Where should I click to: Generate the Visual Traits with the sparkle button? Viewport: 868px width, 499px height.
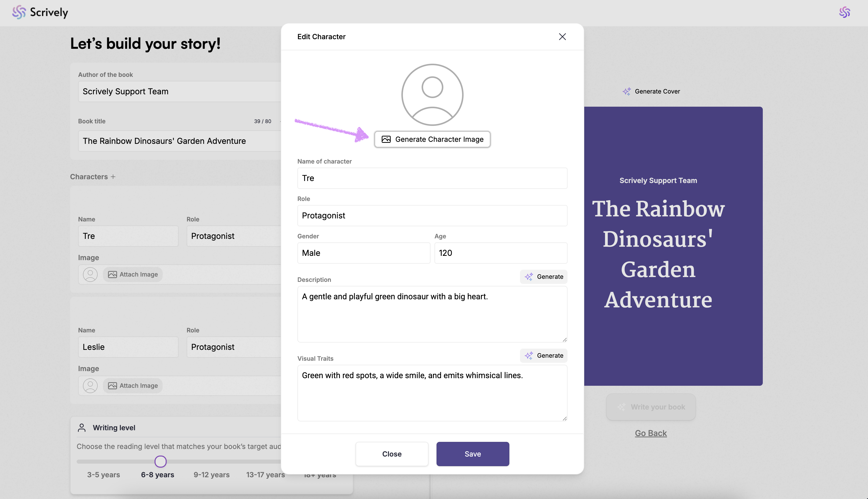[544, 355]
